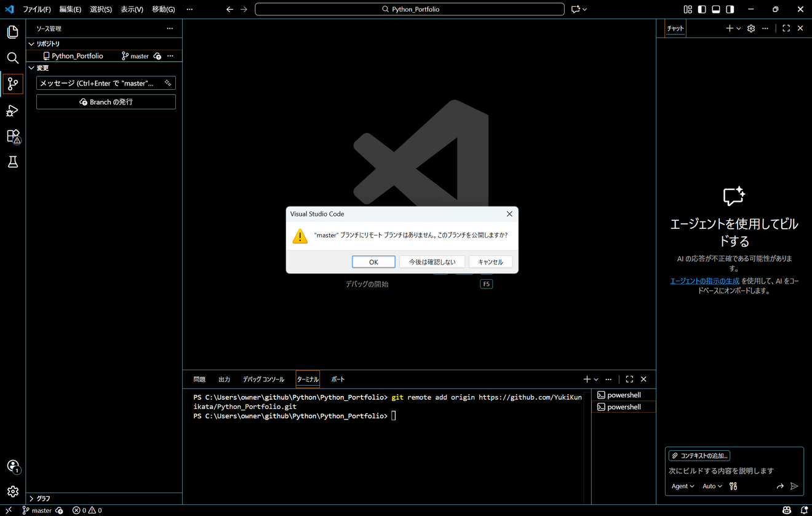Open the Run and Debug view
This screenshot has width=812, height=516.
tap(12, 111)
